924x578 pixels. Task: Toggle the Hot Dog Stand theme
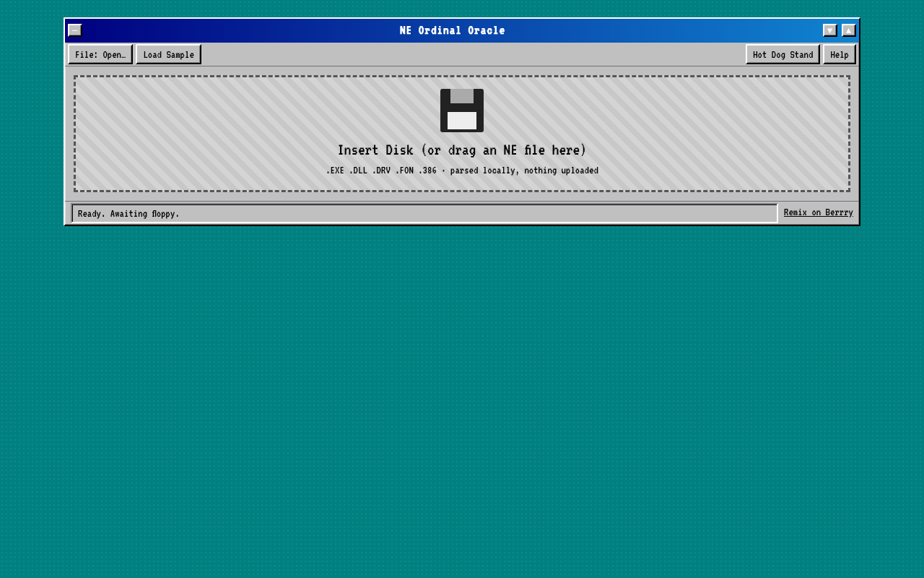783,54
